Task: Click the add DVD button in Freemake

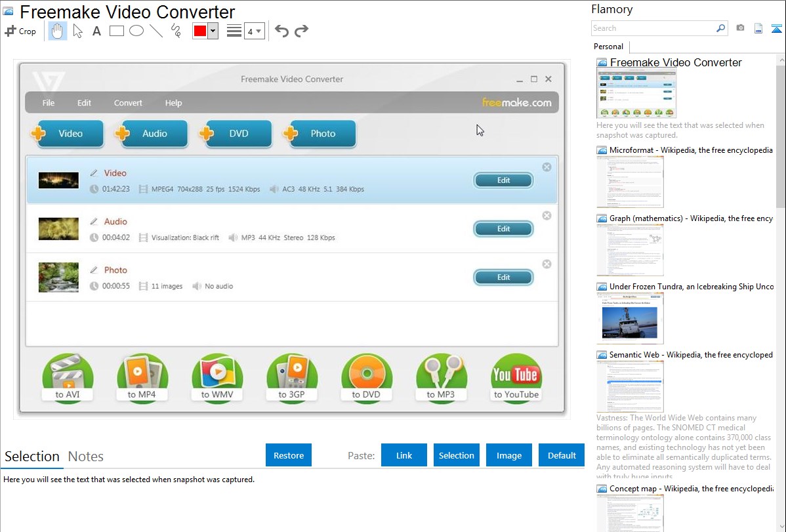Action: (x=236, y=134)
